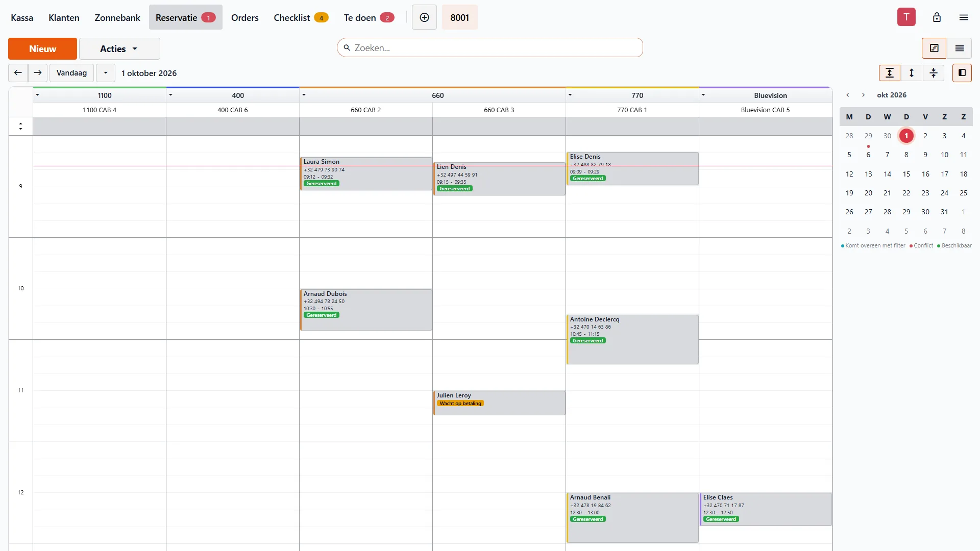Screen dimensions: 980x551
Task: Open the Acties dropdown
Action: coord(119,49)
